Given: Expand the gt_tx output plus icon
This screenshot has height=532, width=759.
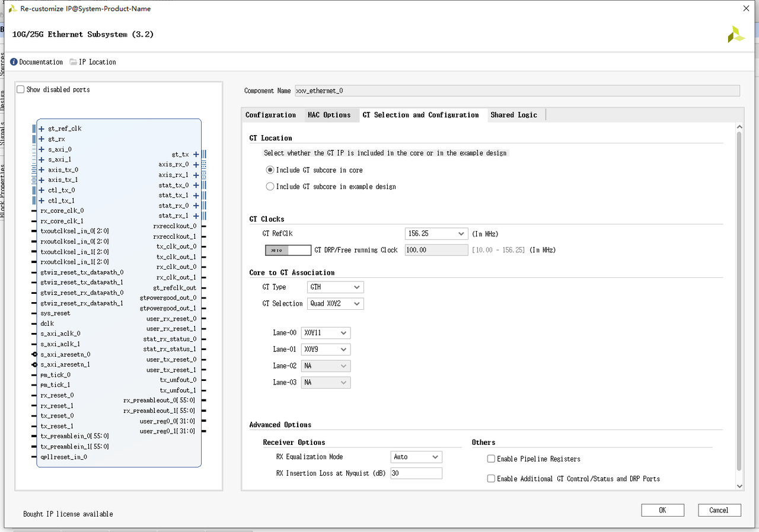Looking at the screenshot, I should (x=196, y=154).
